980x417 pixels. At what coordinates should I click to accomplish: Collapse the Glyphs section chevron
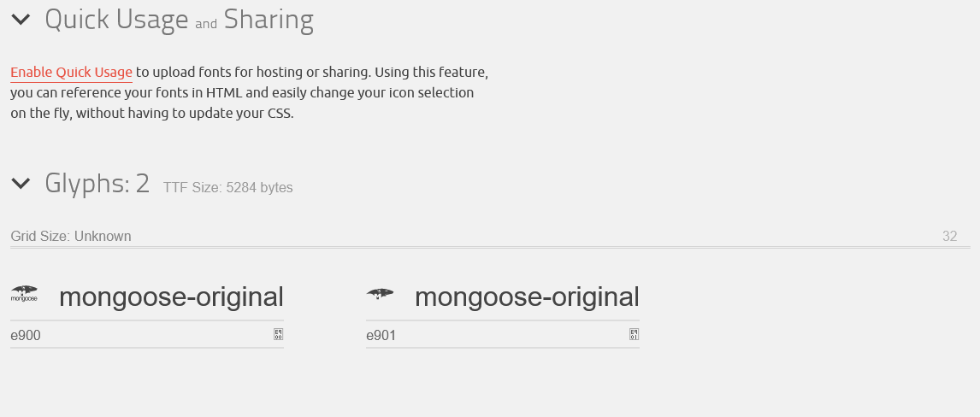[x=21, y=183]
